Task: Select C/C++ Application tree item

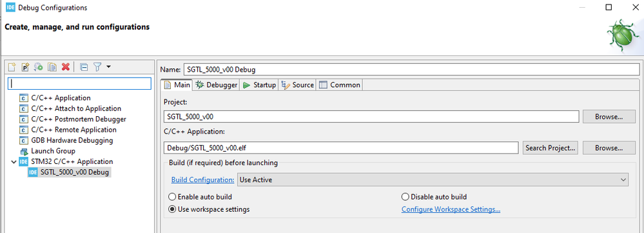Action: (61, 98)
